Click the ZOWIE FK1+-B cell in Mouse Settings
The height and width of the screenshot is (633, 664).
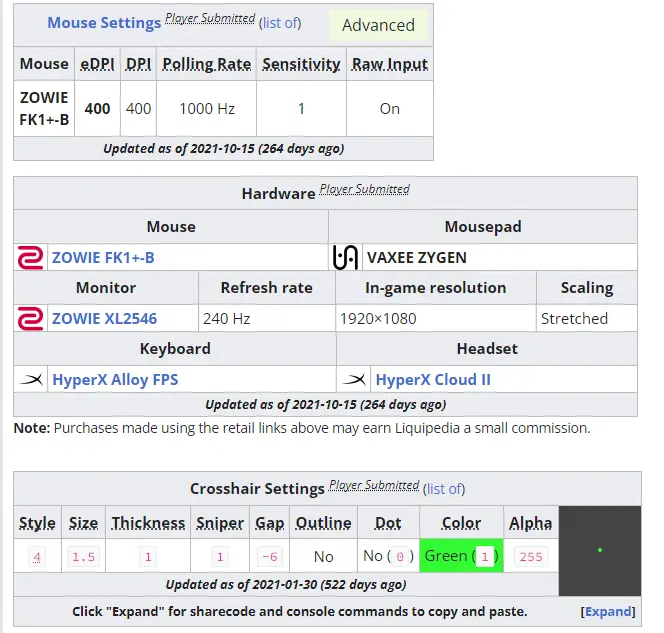44,109
